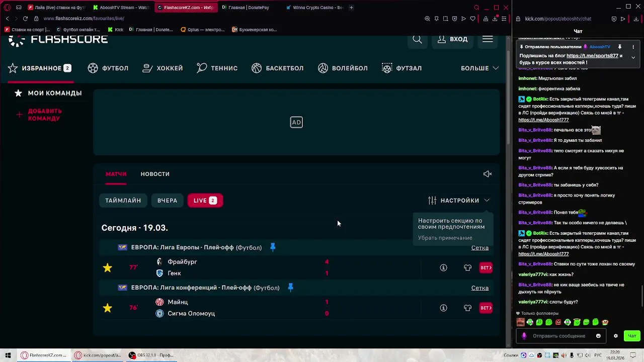Image resolution: width=644 pixels, height=362 pixels.
Task: Open emoji picker in Kick chat input
Action: [598, 336]
